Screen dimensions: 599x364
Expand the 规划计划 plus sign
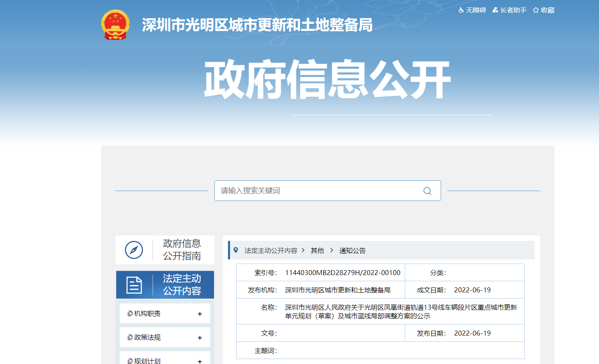click(200, 361)
